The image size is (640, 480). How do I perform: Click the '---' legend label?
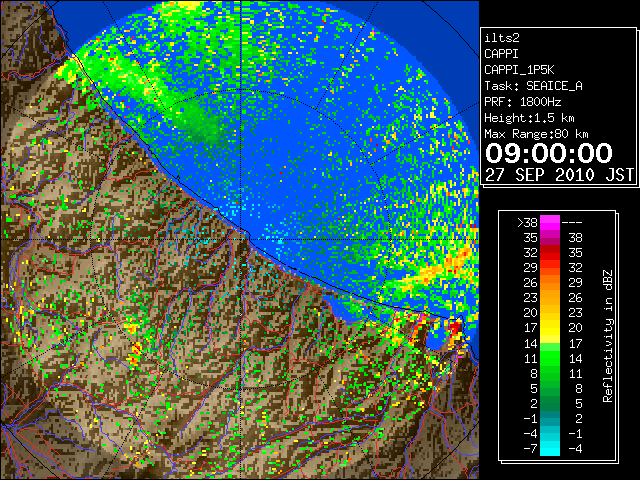(572, 223)
